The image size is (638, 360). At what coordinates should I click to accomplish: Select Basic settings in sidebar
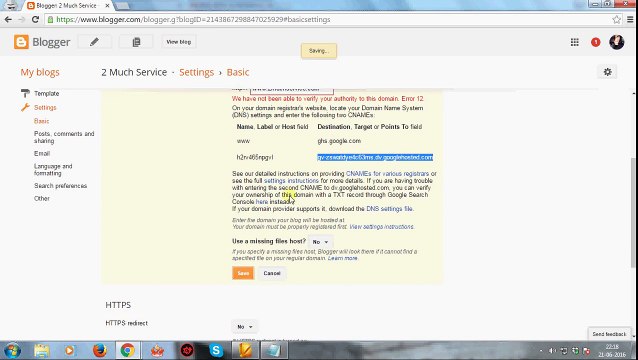[x=42, y=121]
